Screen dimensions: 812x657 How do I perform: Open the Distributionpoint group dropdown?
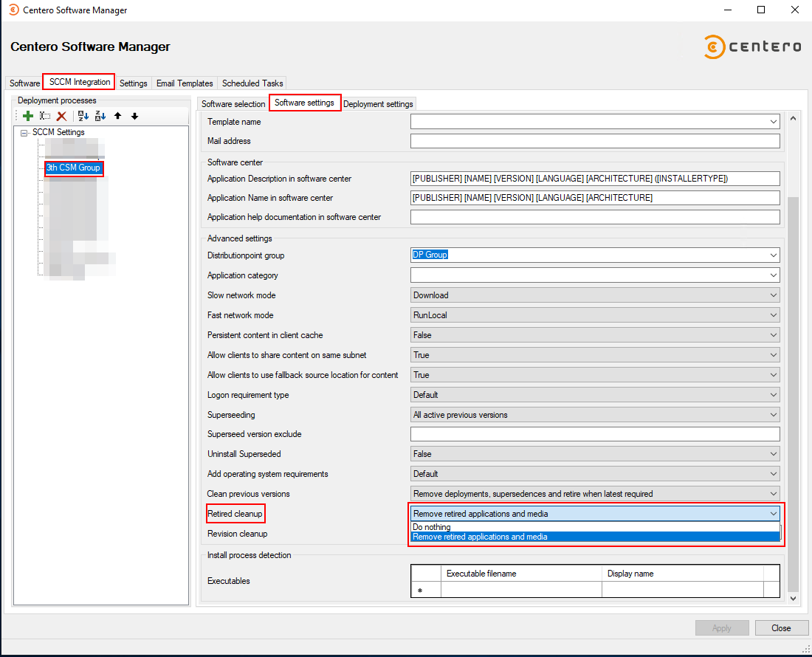click(x=773, y=255)
